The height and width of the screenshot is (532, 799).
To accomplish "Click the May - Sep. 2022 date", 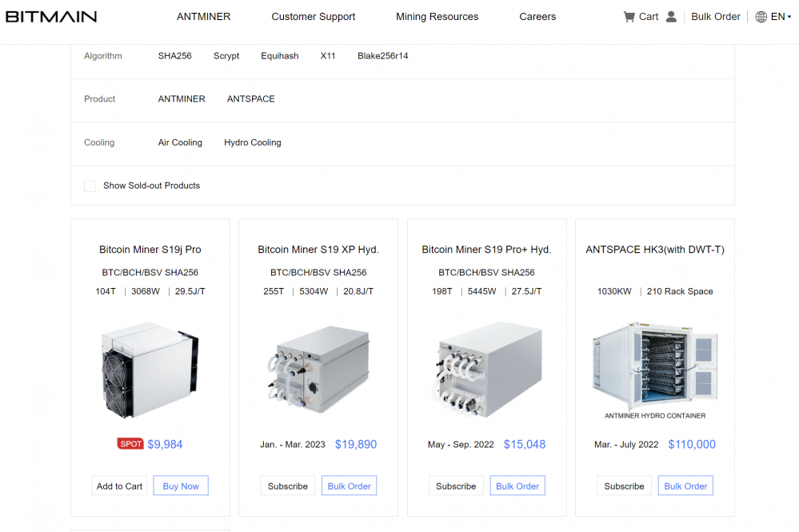I will 461,444.
